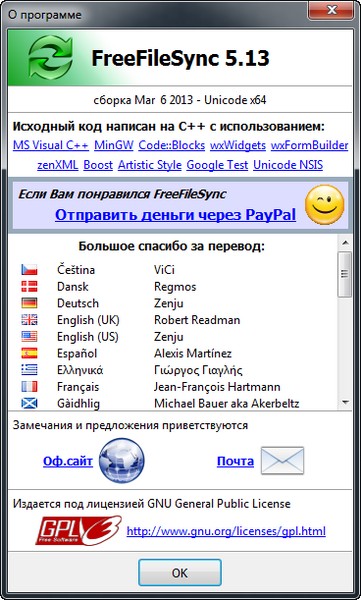361x600 pixels.
Task: Click translator name 'Regmos'
Action: coord(175,287)
